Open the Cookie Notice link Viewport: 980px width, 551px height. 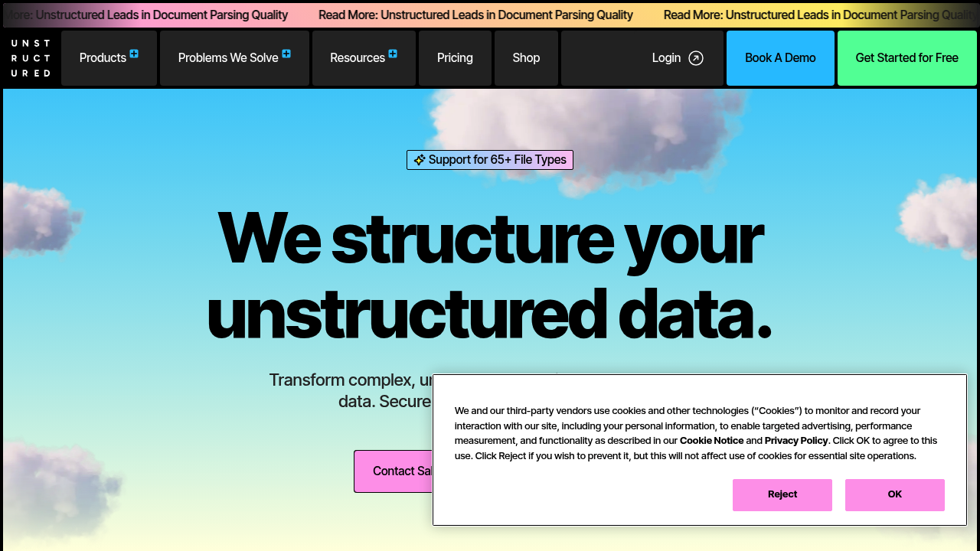coord(711,441)
